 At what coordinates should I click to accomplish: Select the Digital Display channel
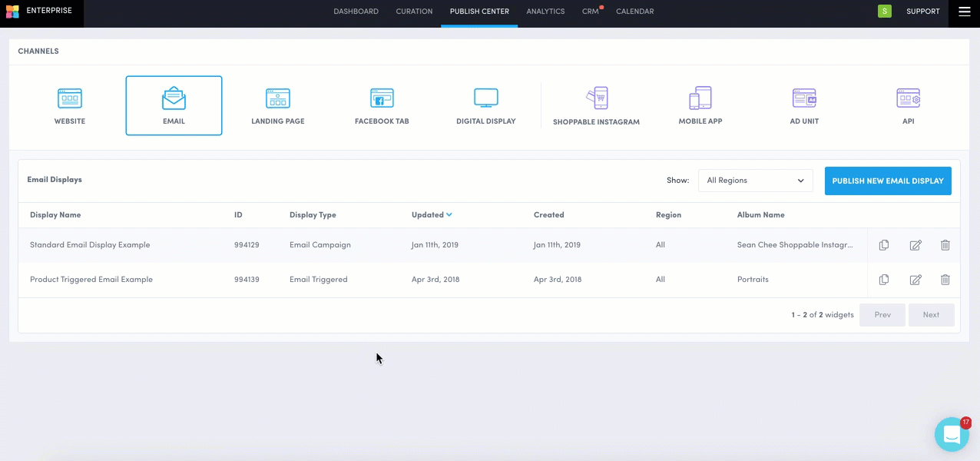coord(485,105)
